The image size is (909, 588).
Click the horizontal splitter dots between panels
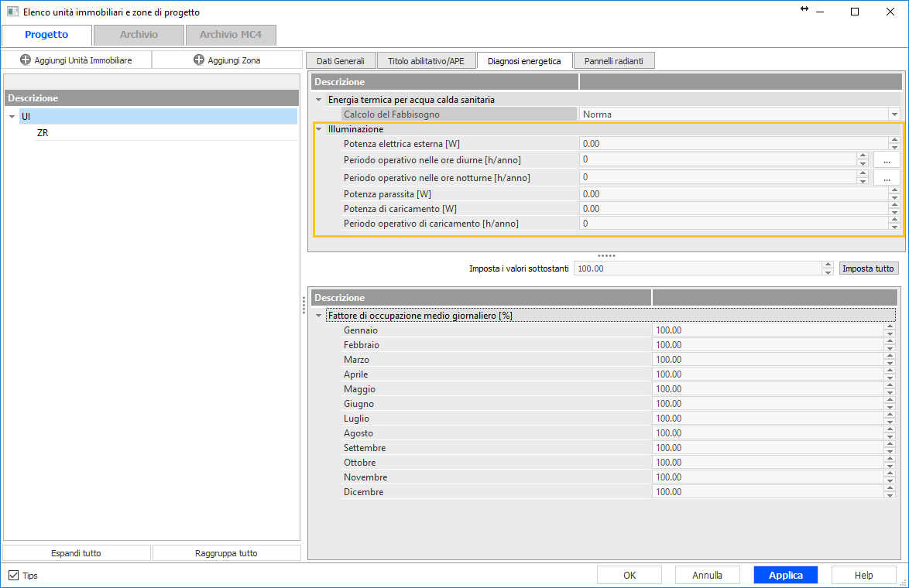(606, 255)
